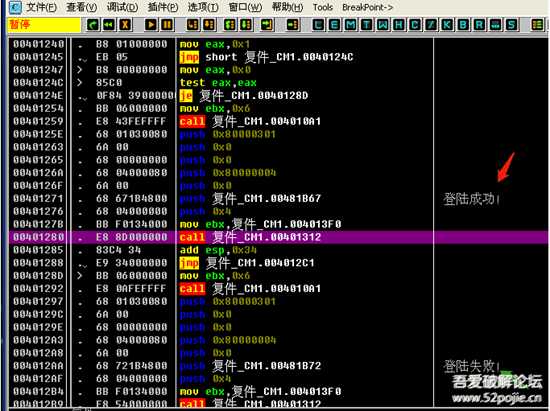550x411 pixels.
Task: Pause execution with the pause icon
Action: coord(167,25)
